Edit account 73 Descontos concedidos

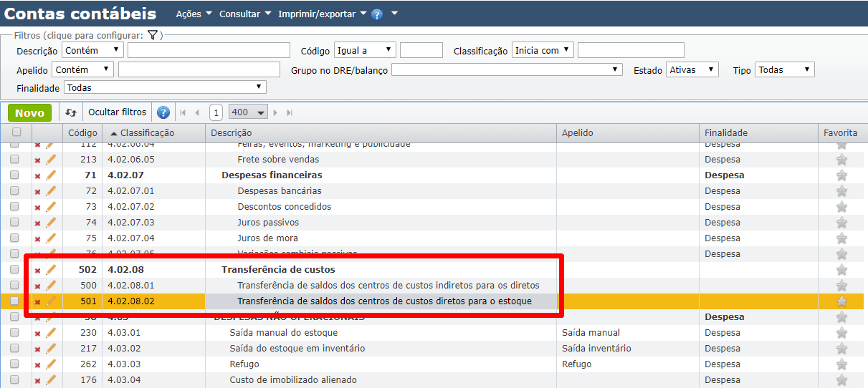click(x=51, y=206)
